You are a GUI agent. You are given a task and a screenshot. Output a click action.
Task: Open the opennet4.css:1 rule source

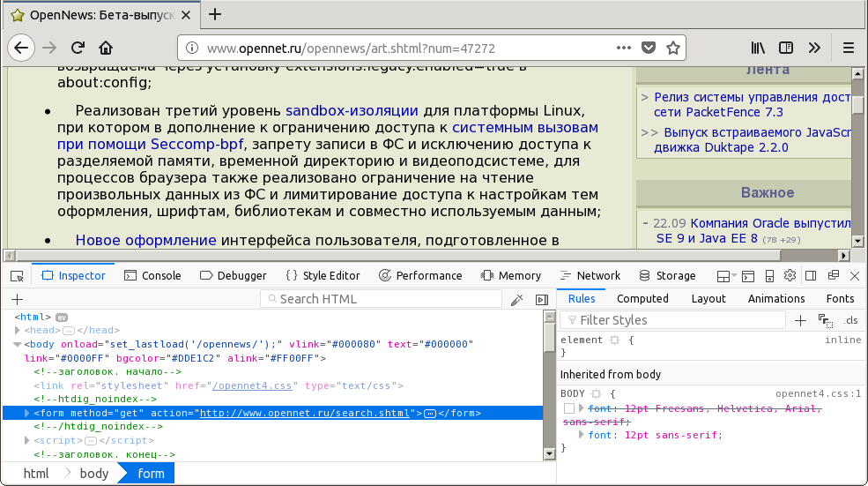818,394
